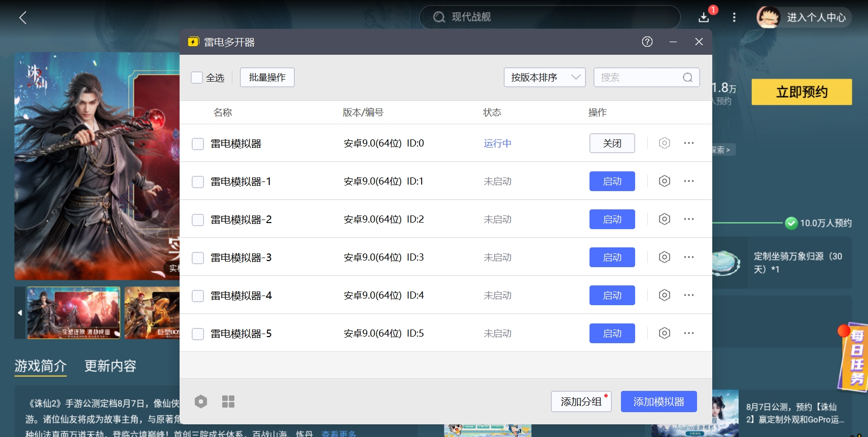Open the 批量操作 batch operations menu

pos(267,78)
